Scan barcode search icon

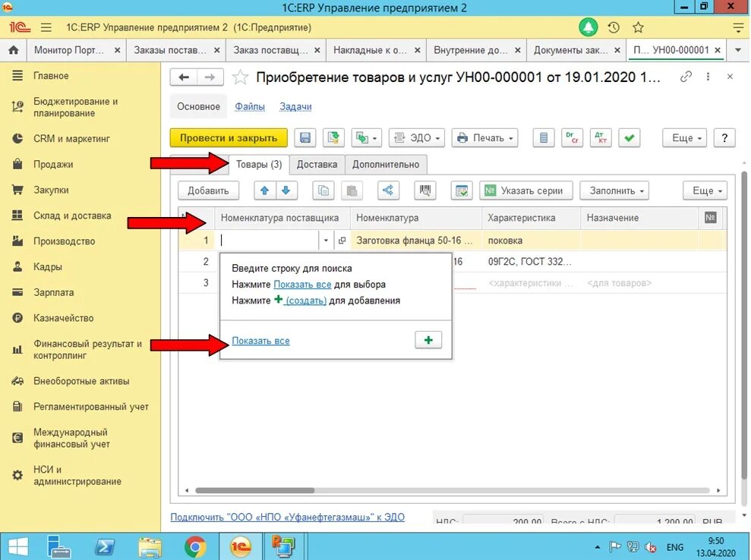point(424,190)
